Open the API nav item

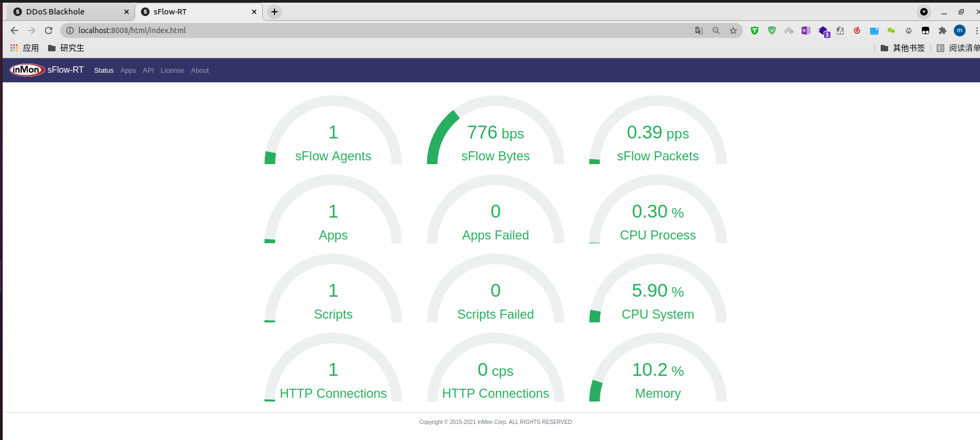coord(148,71)
